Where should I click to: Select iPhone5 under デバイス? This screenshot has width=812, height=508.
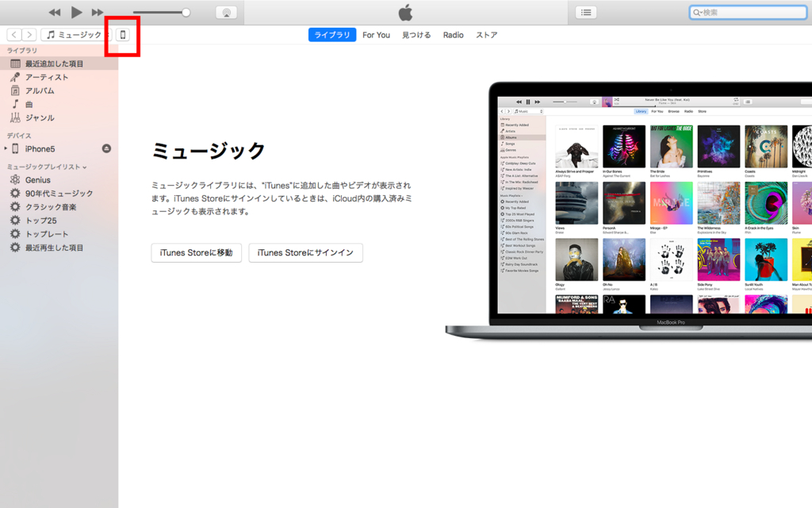tap(40, 148)
